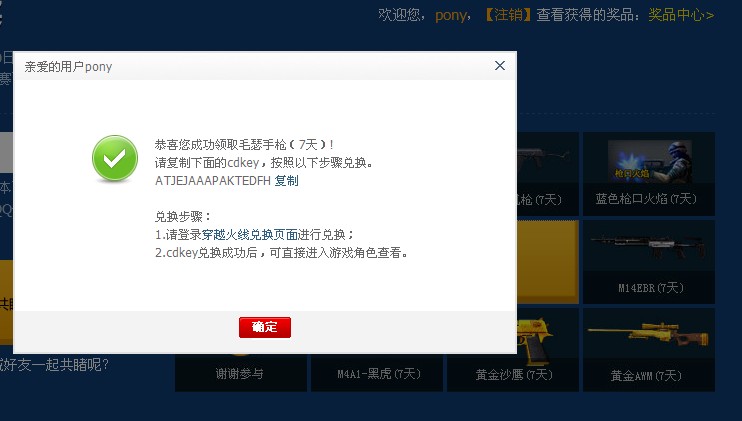
Task: Click the 黄金沙鹰 (7天) label
Action: (514, 375)
